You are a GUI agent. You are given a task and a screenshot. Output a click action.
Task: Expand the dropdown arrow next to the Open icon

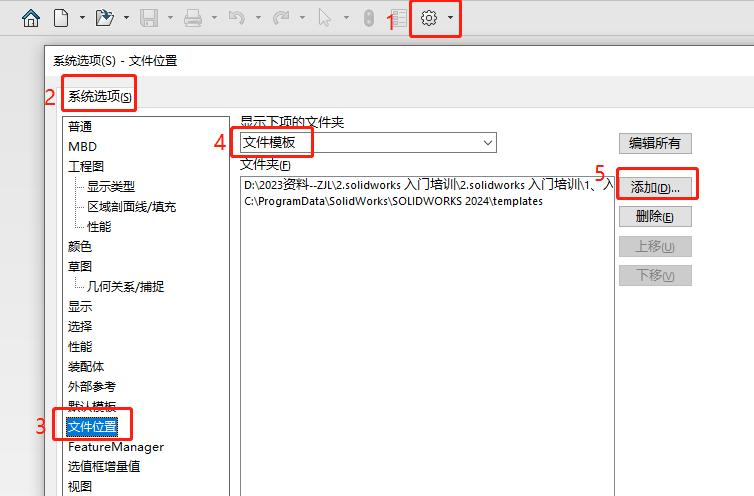(126, 18)
